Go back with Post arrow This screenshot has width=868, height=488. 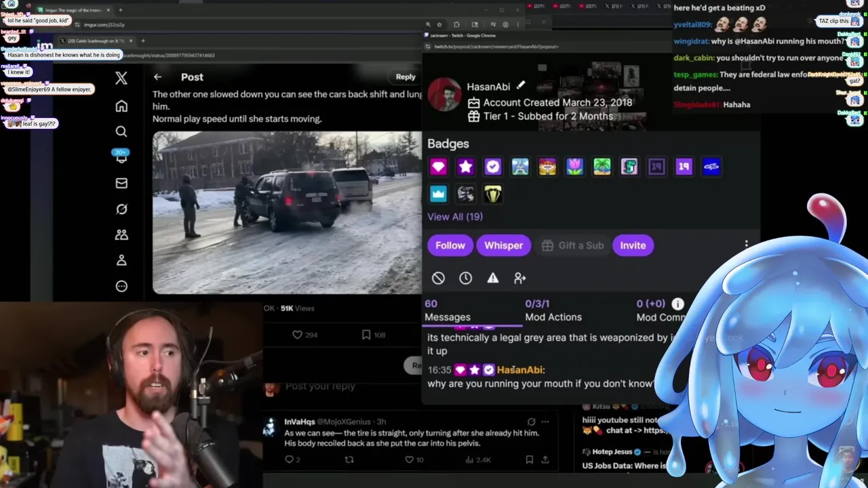pyautogui.click(x=157, y=77)
